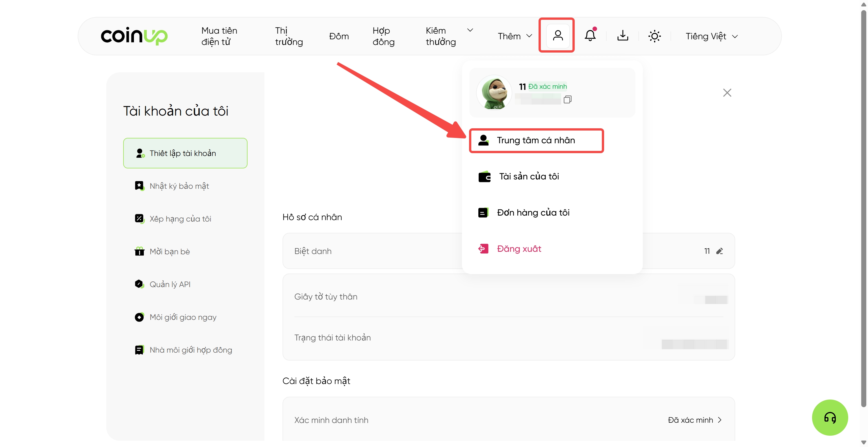Edit nickname with the pencil icon

coord(719,251)
